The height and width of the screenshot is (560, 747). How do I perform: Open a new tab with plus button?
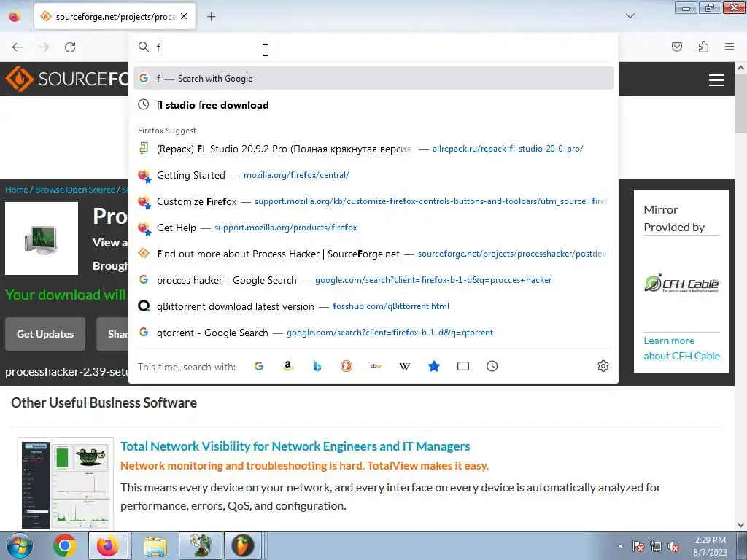point(211,17)
